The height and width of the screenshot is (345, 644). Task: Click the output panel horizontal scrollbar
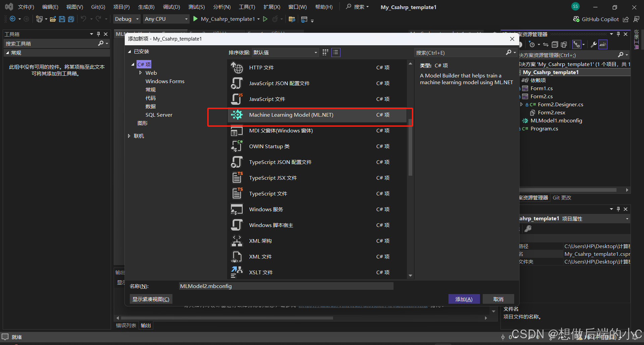227,318
